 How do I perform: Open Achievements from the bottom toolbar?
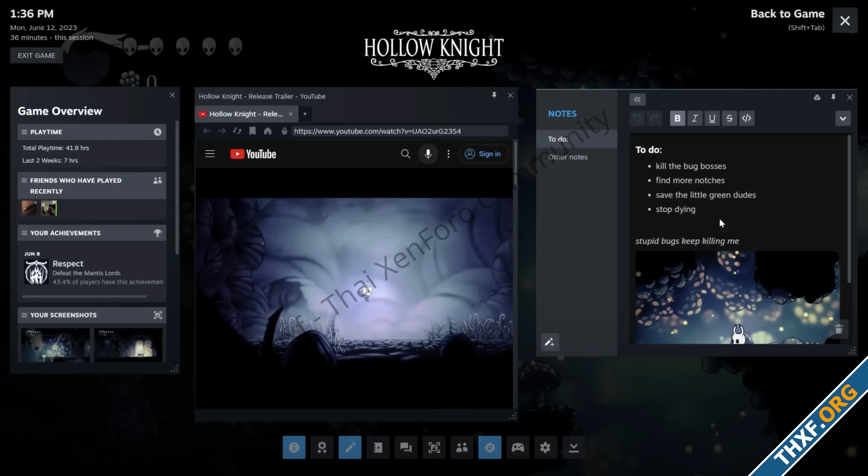click(322, 447)
